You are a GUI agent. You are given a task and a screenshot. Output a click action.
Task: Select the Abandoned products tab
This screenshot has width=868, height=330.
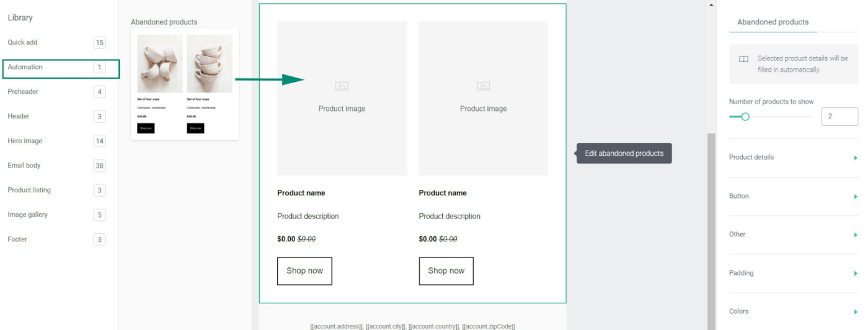coord(773,22)
